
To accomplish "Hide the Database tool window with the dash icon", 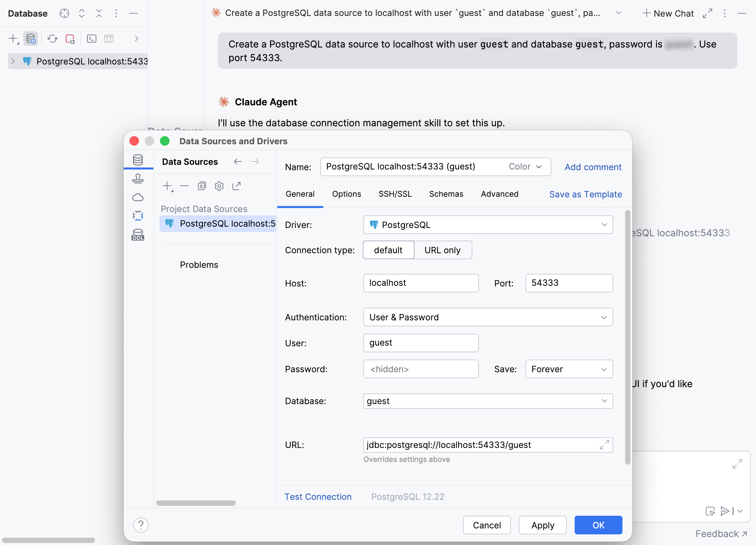I will pos(133,13).
